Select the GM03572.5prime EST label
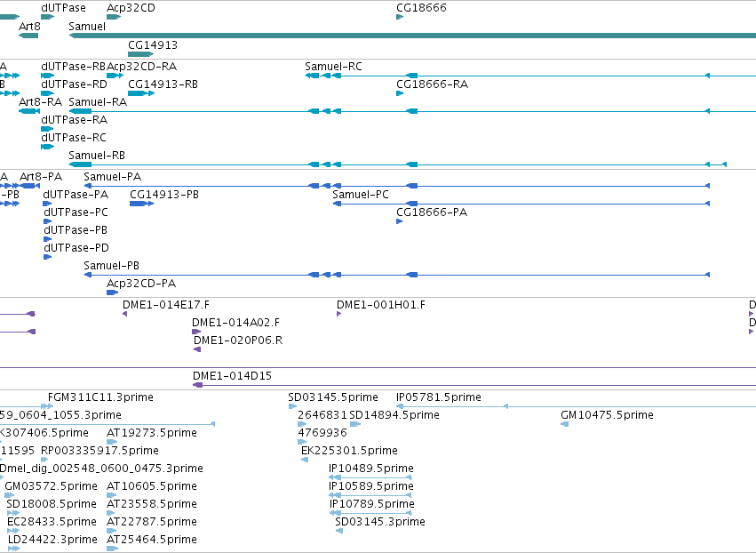The image size is (756, 553). click(x=52, y=486)
